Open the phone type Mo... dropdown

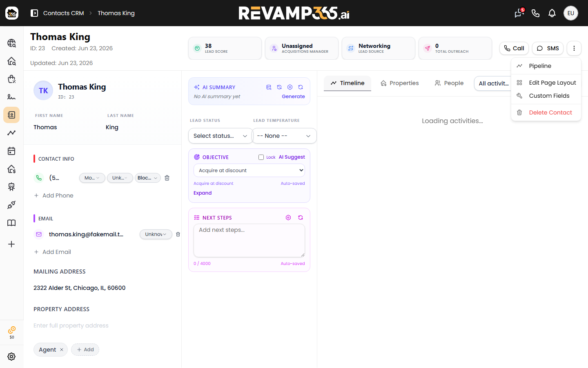pyautogui.click(x=92, y=178)
